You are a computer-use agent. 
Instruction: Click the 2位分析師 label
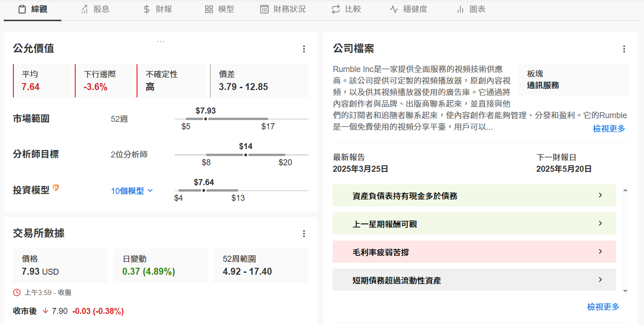pyautogui.click(x=129, y=155)
